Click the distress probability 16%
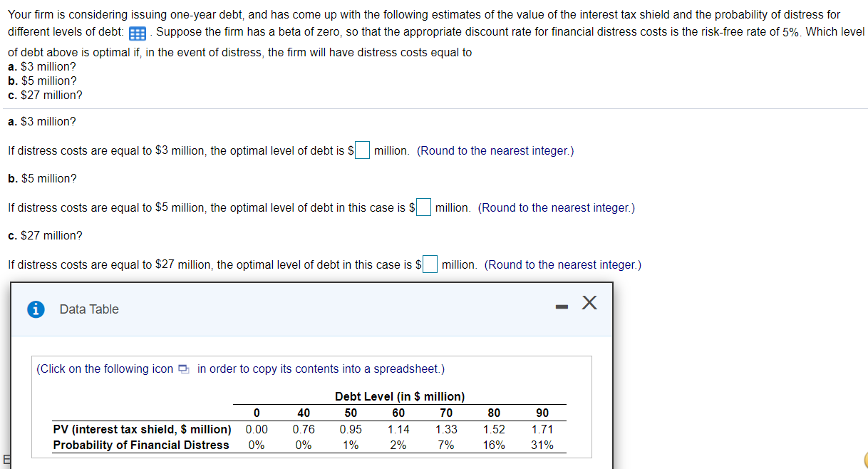This screenshot has width=868, height=469. 494,445
